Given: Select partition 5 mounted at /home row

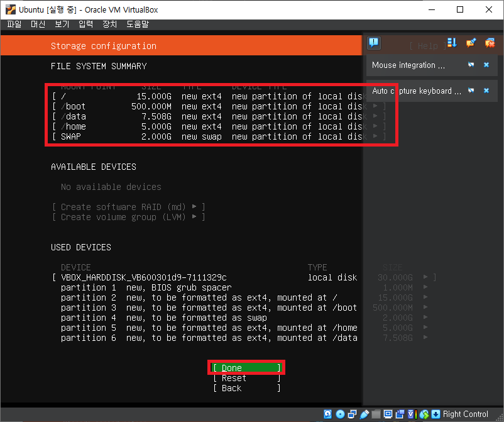Looking at the screenshot, I should (x=244, y=328).
